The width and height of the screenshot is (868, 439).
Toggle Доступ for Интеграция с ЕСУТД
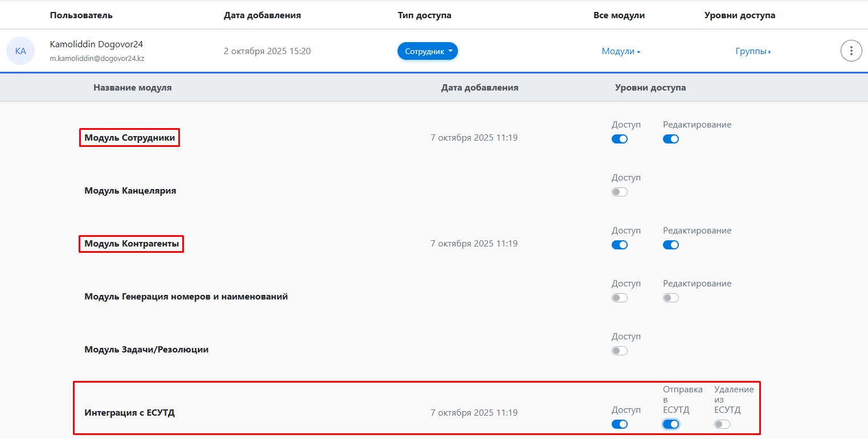click(x=620, y=424)
